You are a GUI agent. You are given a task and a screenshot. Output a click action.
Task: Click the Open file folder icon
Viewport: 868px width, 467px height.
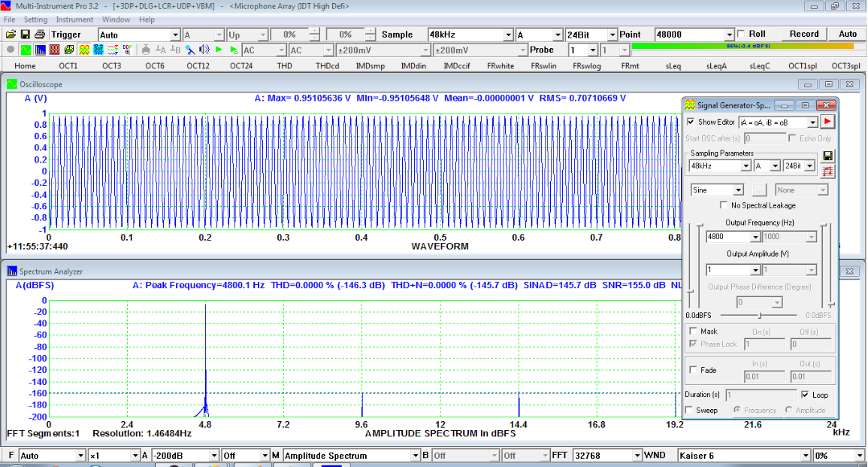(11, 35)
